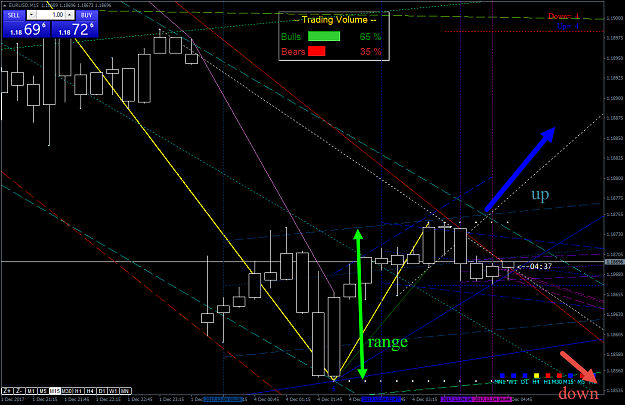Click the Down= 4 counter label

pos(564,16)
